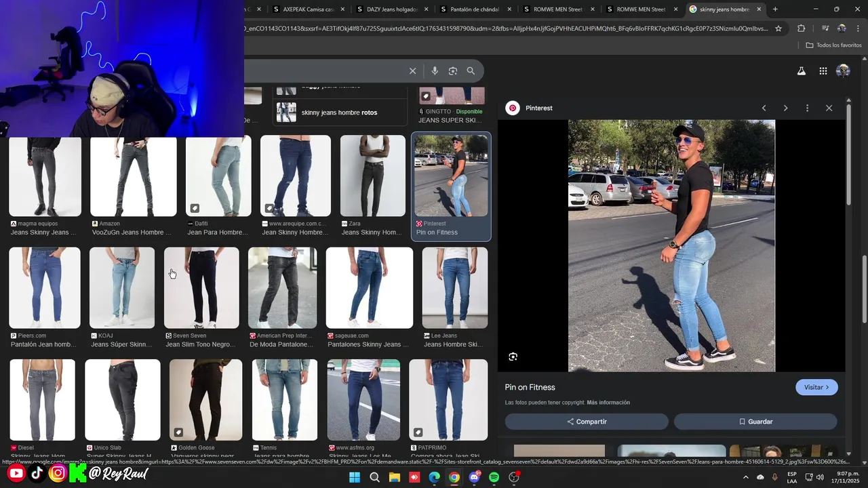Open Chrome media controls icon
This screenshot has width=868, height=488.
pos(825,28)
